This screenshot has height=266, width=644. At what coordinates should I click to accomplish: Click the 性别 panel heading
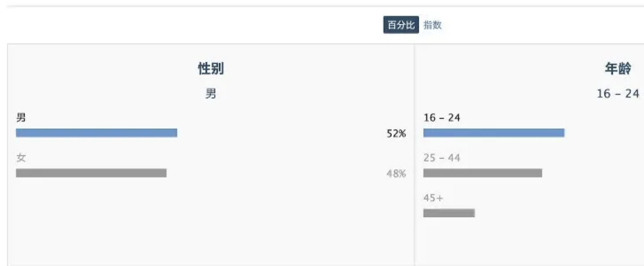pyautogui.click(x=211, y=69)
